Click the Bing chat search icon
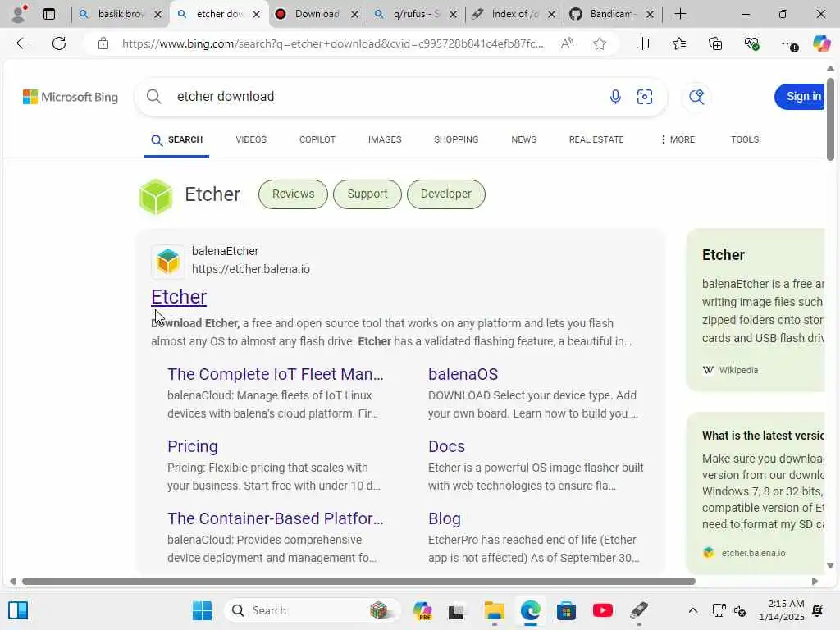The image size is (840, 630). click(x=696, y=97)
